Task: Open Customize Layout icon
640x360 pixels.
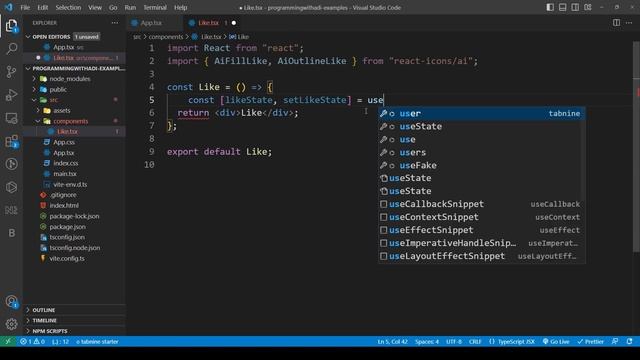Action: (588, 7)
